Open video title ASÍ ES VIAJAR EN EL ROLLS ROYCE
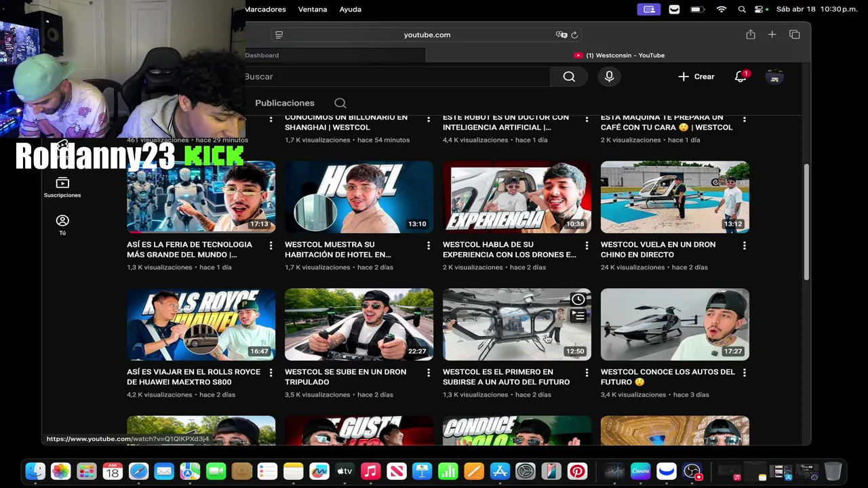The width and height of the screenshot is (868, 488). [193, 377]
